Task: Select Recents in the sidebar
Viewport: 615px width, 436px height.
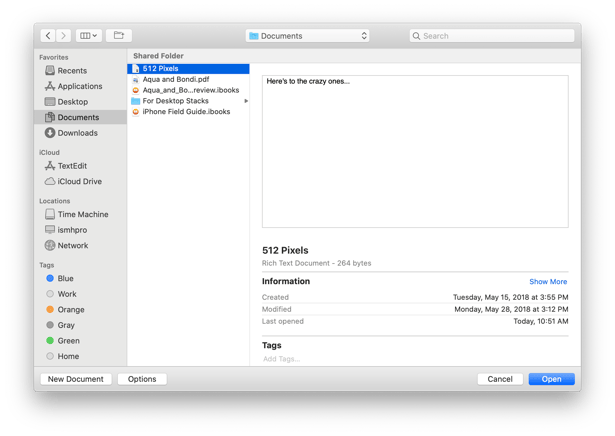Action: (x=80, y=71)
